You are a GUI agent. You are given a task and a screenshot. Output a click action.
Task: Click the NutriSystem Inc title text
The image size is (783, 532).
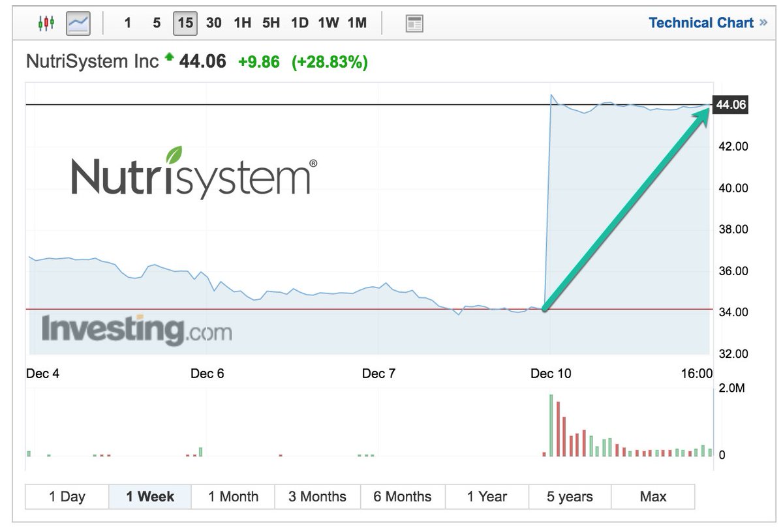click(92, 62)
